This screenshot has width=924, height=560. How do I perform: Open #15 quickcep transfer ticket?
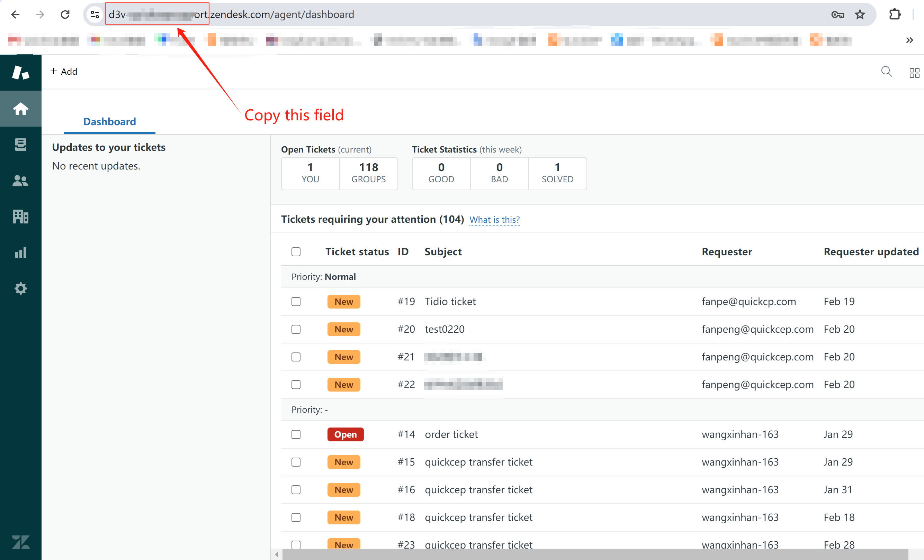(x=478, y=462)
